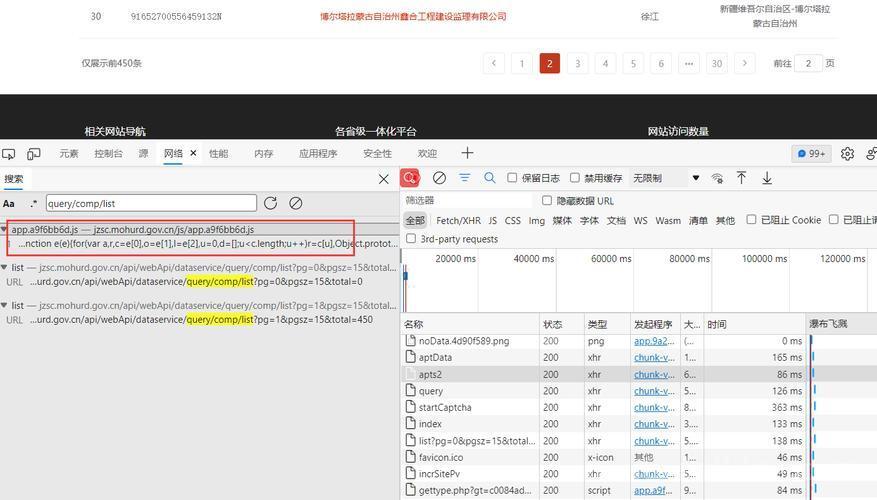Image resolution: width=877 pixels, height=500 pixels.
Task: Filter requests by JS
Action: click(493, 220)
